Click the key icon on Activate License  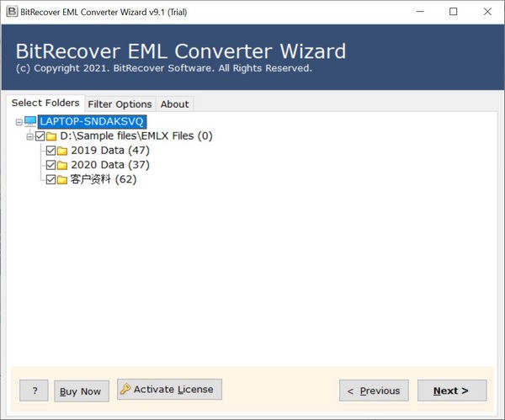pyautogui.click(x=125, y=389)
